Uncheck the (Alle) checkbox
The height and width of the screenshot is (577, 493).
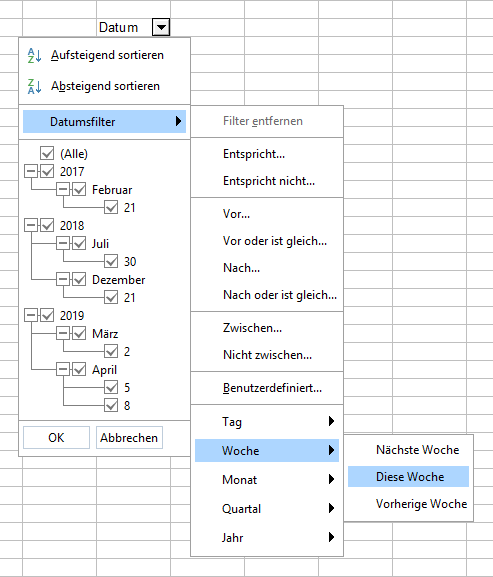click(47, 153)
